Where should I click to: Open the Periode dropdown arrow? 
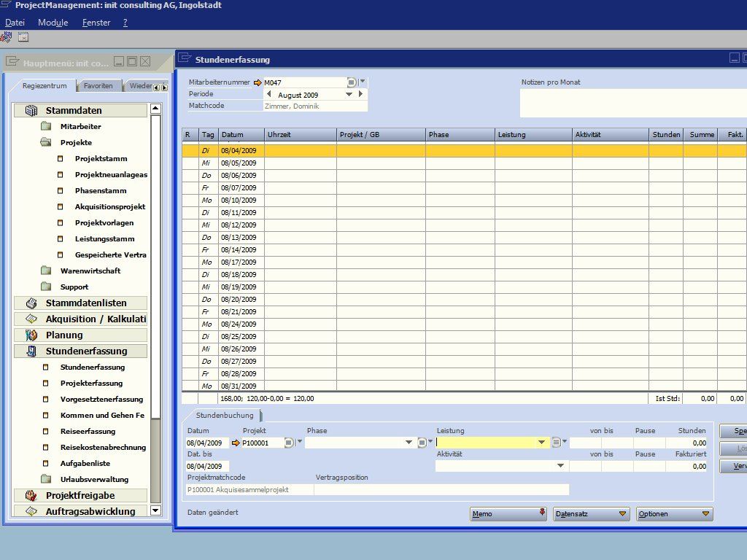point(349,94)
